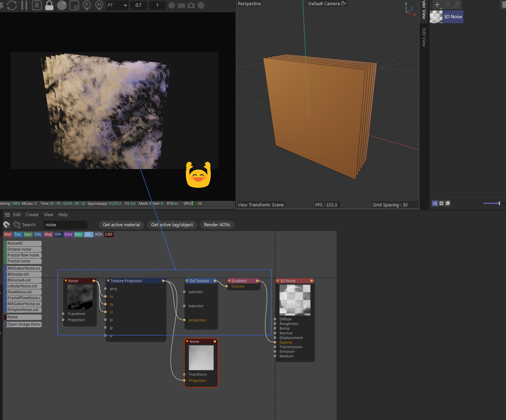This screenshot has height=420, width=506.
Task: Open the PT kernel dropdown
Action: coord(117,5)
